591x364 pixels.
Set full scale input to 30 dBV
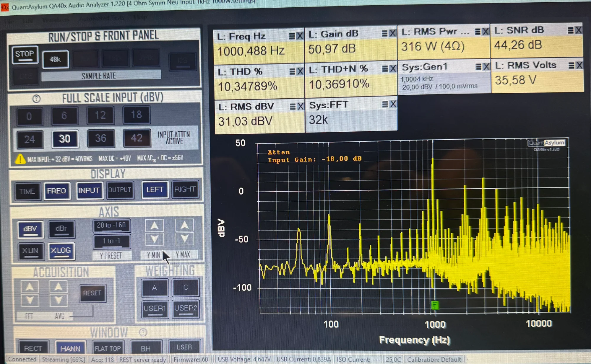coord(65,139)
